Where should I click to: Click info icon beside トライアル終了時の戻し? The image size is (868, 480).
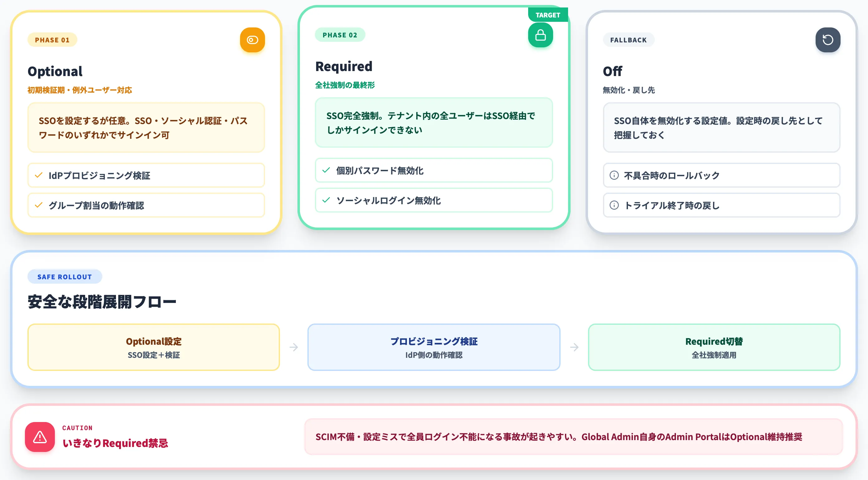614,205
